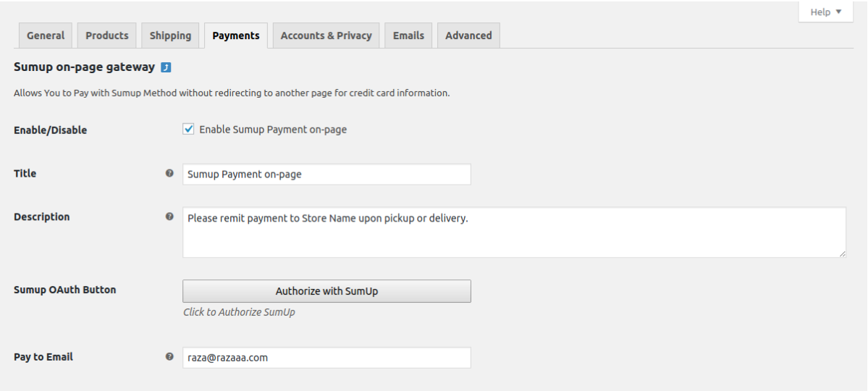The height and width of the screenshot is (391, 868).
Task: Click the Description textarea resize handle
Action: tap(842, 253)
